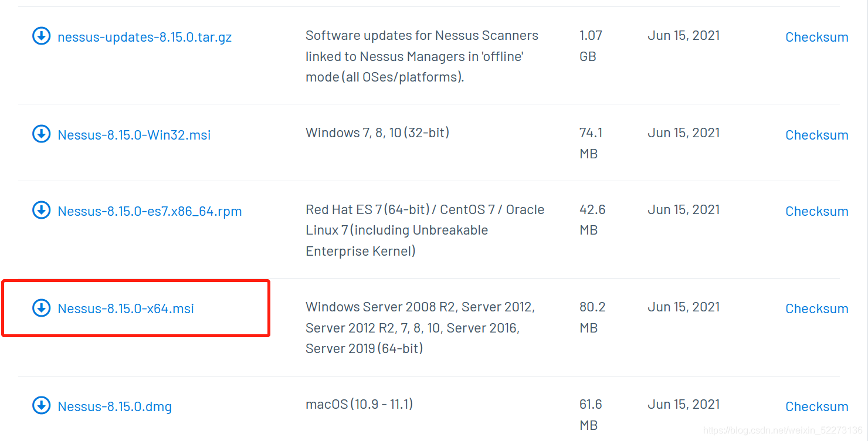This screenshot has width=868, height=441.
Task: Download Nessus-8.15.0-Win32.msi installer link
Action: click(134, 135)
